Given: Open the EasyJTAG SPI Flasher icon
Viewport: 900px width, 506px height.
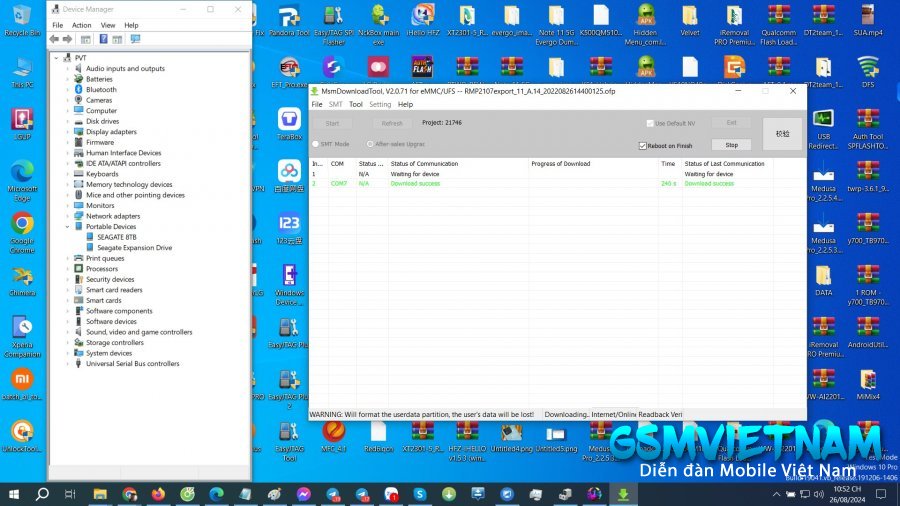Looking at the screenshot, I should [333, 25].
